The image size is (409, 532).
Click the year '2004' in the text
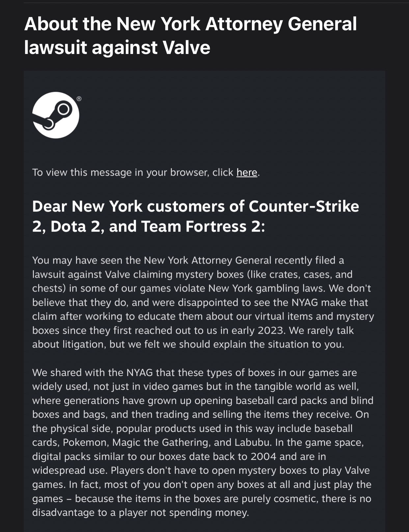click(x=263, y=457)
